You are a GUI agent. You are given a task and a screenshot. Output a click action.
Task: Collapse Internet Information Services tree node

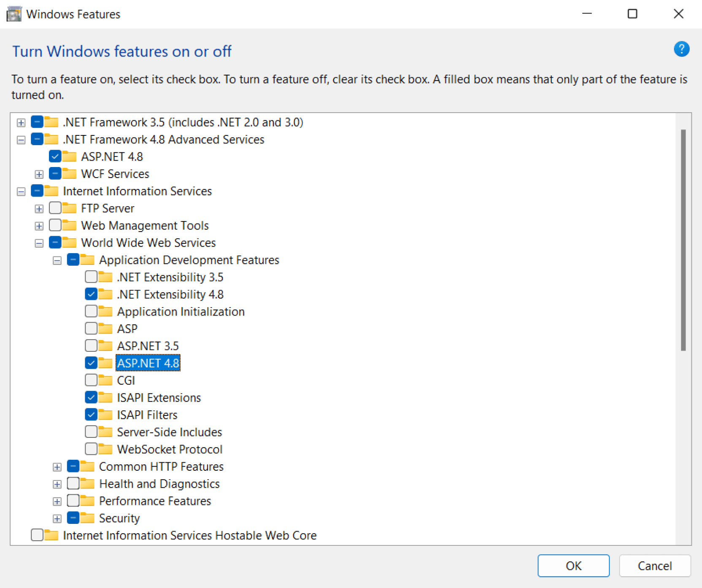21,192
